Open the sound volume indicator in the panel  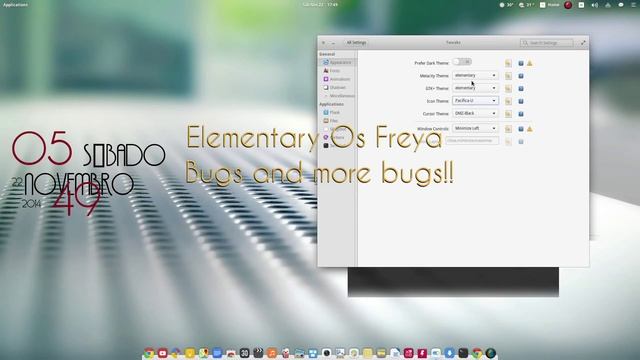pyautogui.click(x=595, y=5)
